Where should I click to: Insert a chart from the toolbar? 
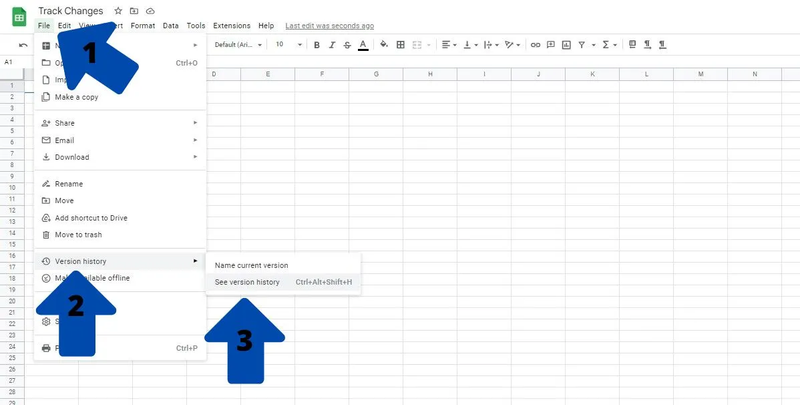(x=566, y=45)
